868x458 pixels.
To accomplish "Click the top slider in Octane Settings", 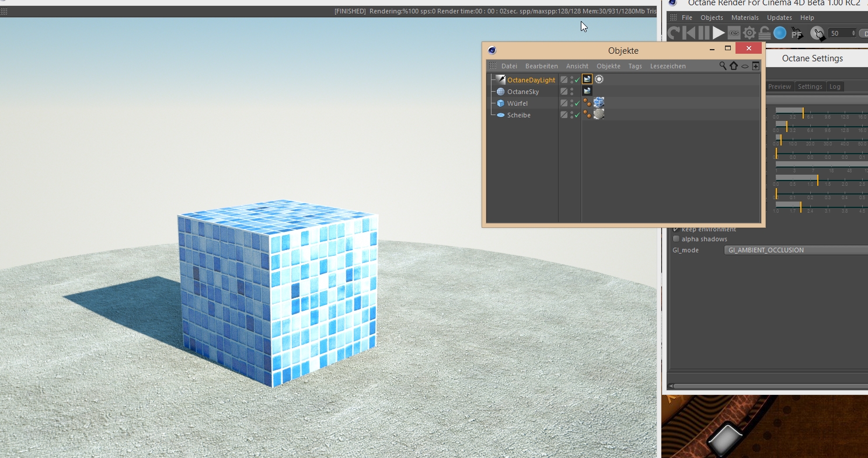I will tap(821, 113).
